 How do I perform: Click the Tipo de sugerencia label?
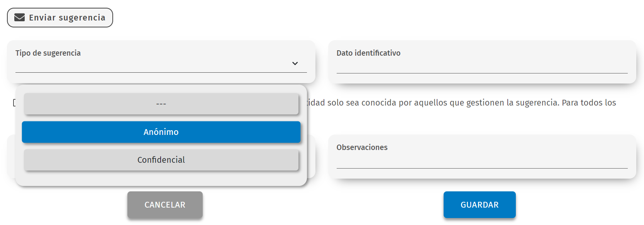click(48, 53)
